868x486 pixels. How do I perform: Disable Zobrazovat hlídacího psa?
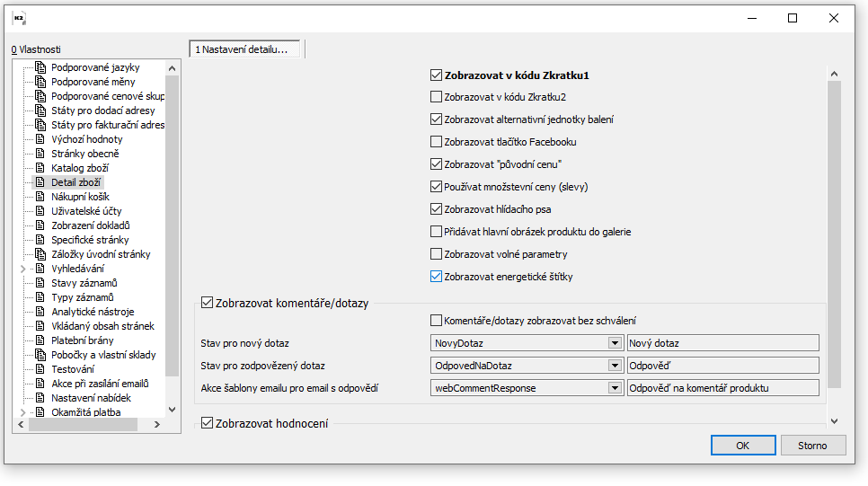pos(436,209)
